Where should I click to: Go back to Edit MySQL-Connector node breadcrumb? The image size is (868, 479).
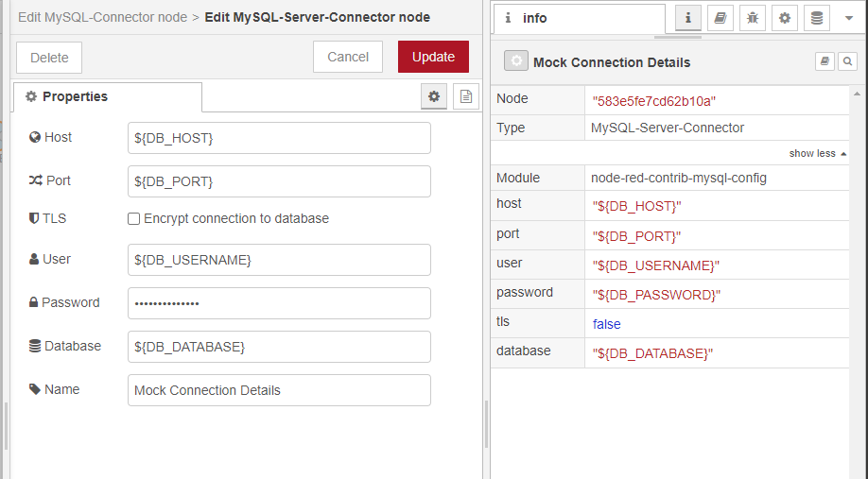(102, 17)
